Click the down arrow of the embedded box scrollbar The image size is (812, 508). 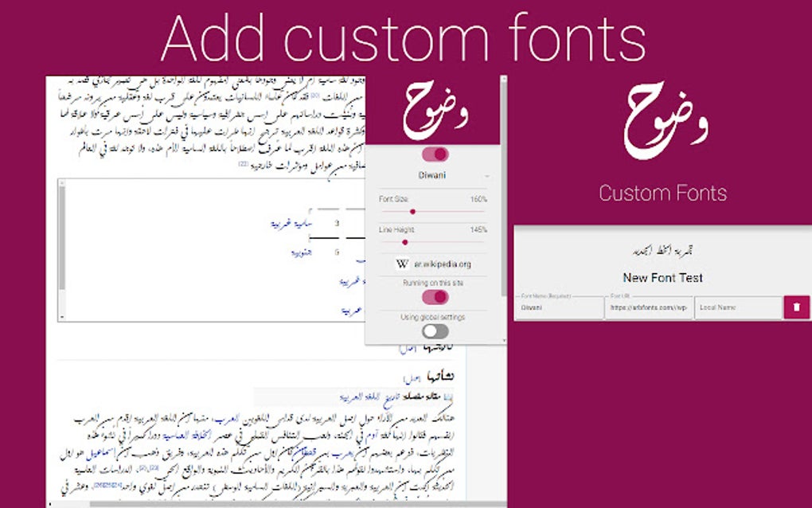(x=62, y=316)
